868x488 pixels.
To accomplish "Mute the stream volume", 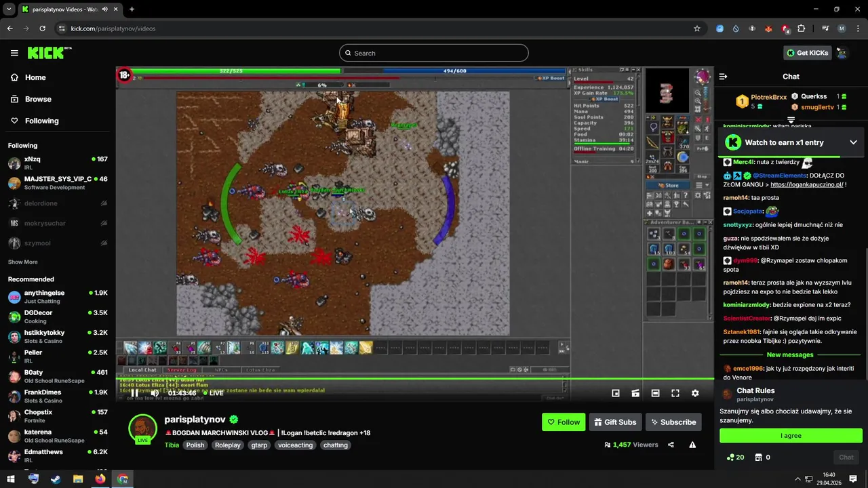I will pos(155,393).
